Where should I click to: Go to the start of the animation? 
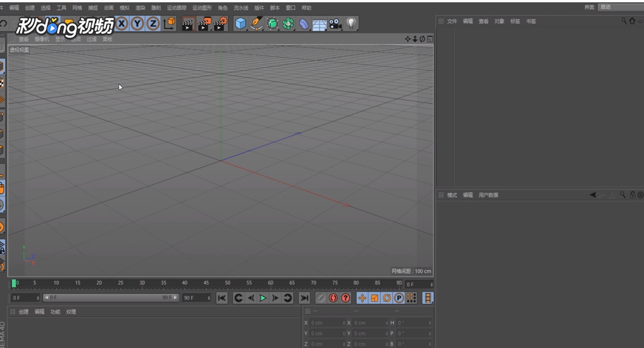(222, 298)
